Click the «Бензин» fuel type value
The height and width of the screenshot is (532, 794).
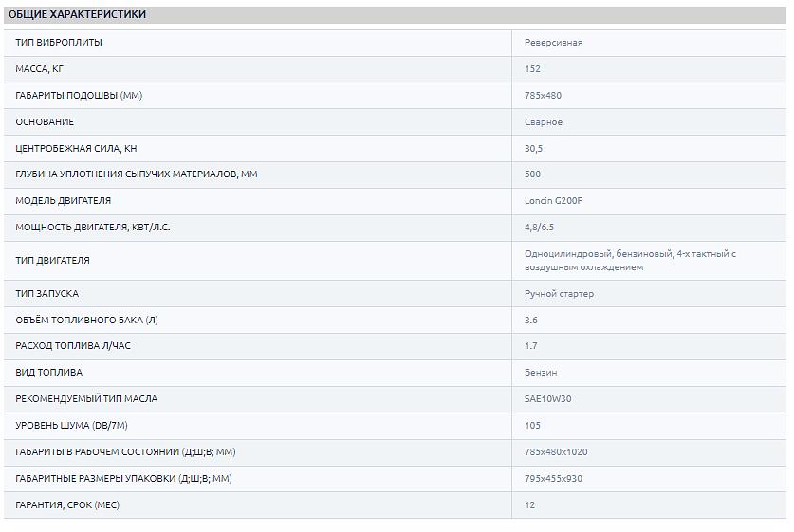(x=541, y=373)
